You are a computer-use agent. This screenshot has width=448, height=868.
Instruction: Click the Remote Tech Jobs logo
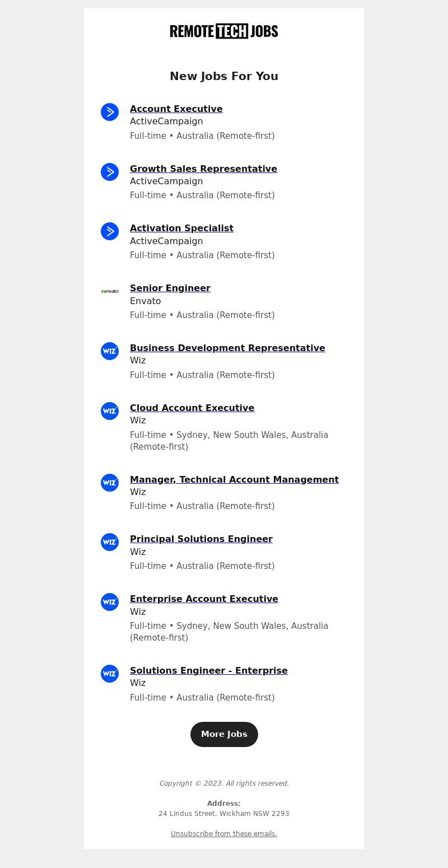[x=224, y=31]
